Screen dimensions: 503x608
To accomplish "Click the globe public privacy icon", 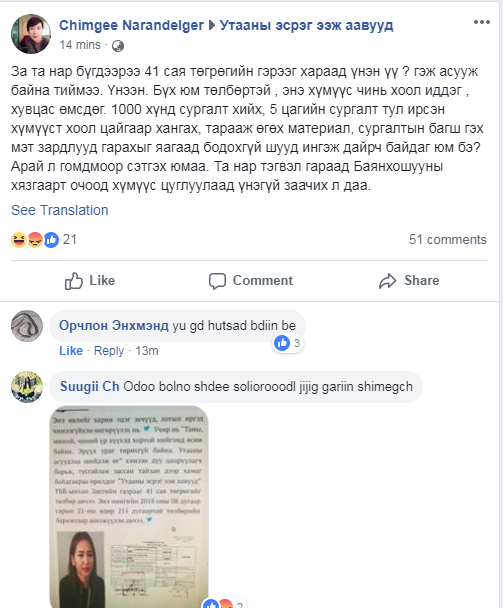I will coord(118,46).
